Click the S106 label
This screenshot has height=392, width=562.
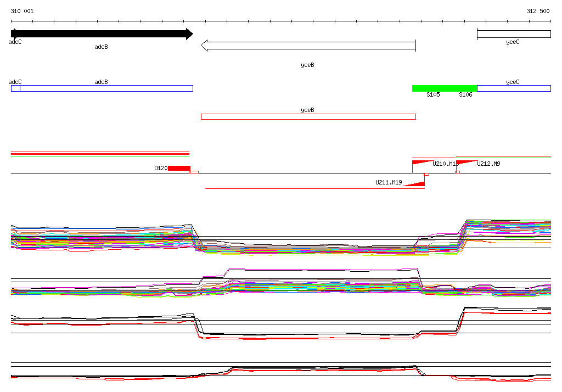[x=465, y=94]
